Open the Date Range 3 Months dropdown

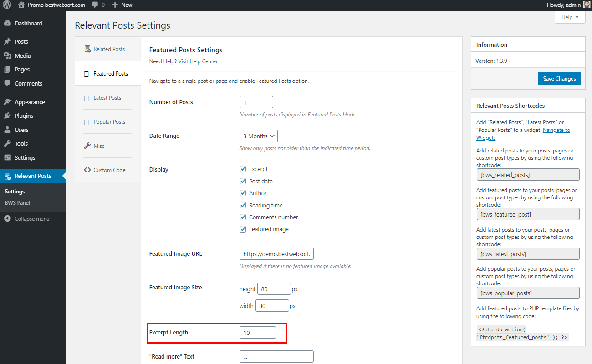[258, 136]
